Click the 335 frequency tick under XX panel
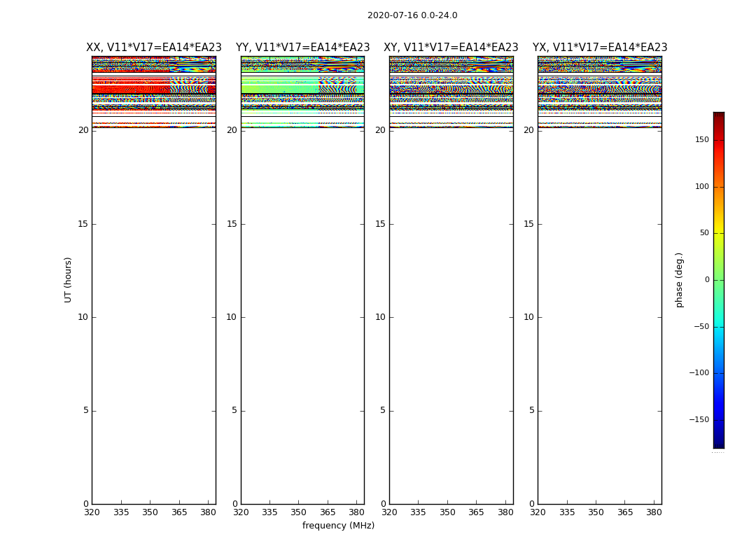Image resolution: width=735 pixels, height=560 pixels. click(x=121, y=512)
